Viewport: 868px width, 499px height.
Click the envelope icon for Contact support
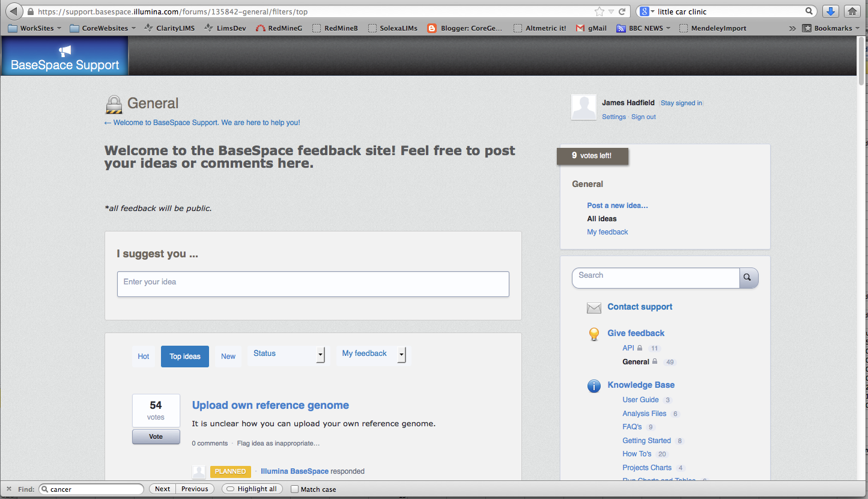tap(593, 308)
